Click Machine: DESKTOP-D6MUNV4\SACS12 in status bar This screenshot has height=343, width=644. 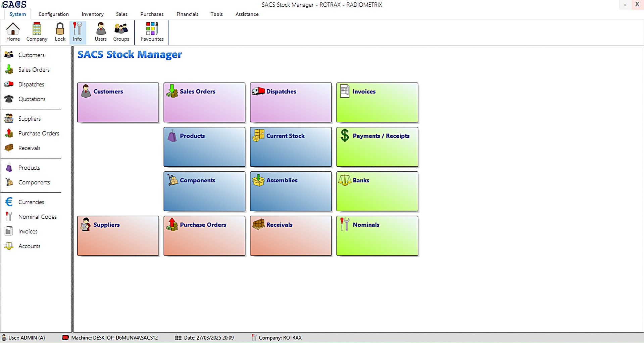click(110, 338)
